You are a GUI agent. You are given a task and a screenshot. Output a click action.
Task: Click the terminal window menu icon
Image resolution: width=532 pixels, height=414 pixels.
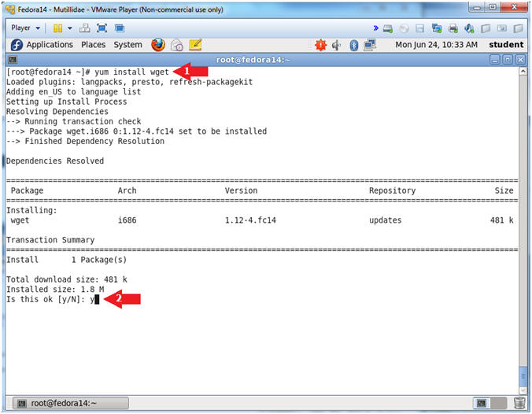13,60
